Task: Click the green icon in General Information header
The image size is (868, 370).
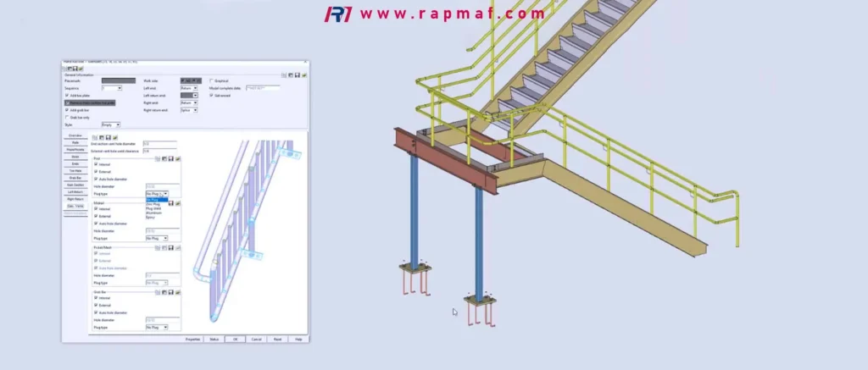Action: pos(304,75)
